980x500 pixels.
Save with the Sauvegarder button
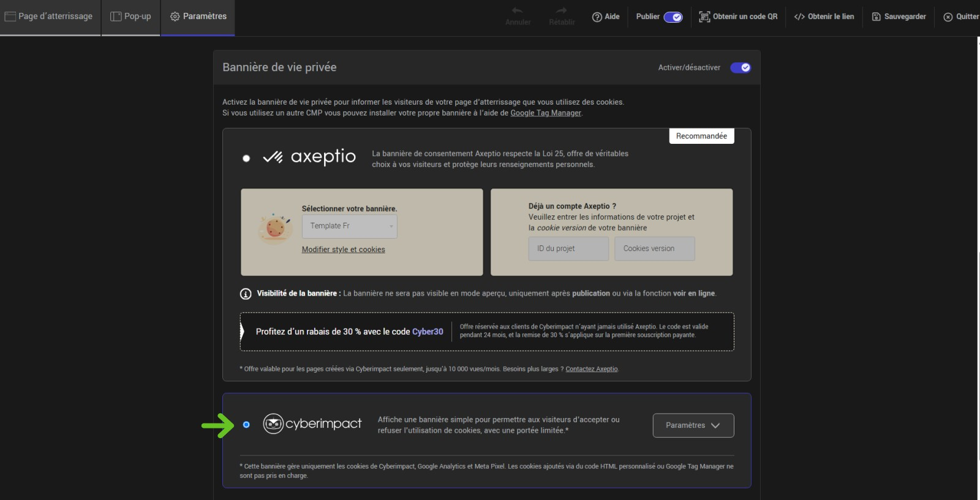click(x=899, y=17)
